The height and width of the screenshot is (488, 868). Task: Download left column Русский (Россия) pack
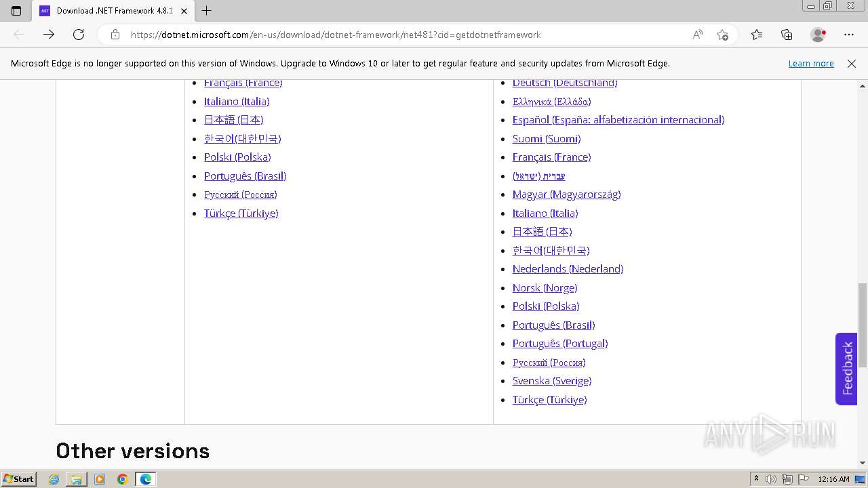coord(240,195)
